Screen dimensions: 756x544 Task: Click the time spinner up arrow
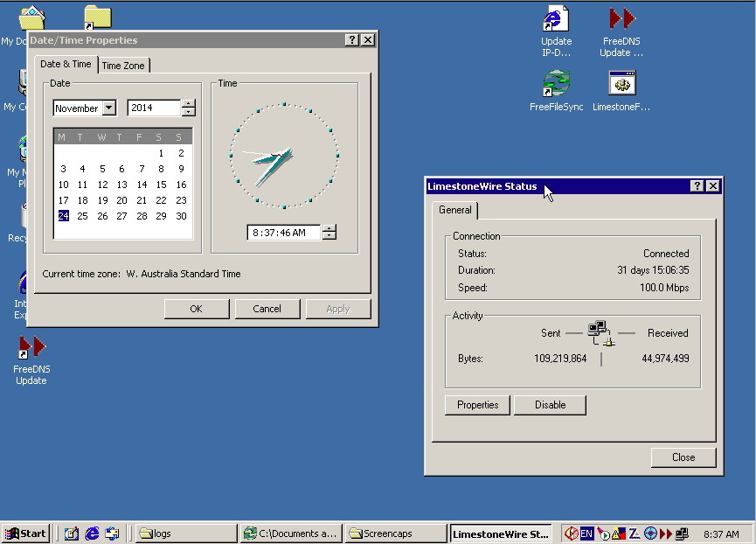point(329,228)
